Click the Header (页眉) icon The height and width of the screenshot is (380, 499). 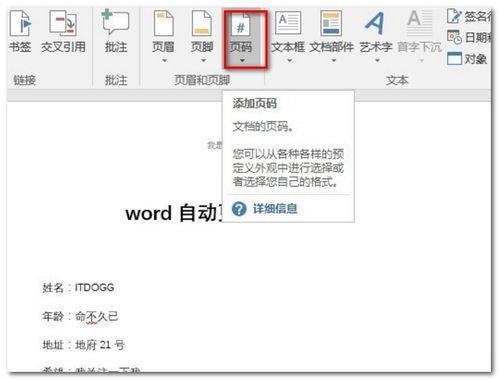pyautogui.click(x=163, y=23)
